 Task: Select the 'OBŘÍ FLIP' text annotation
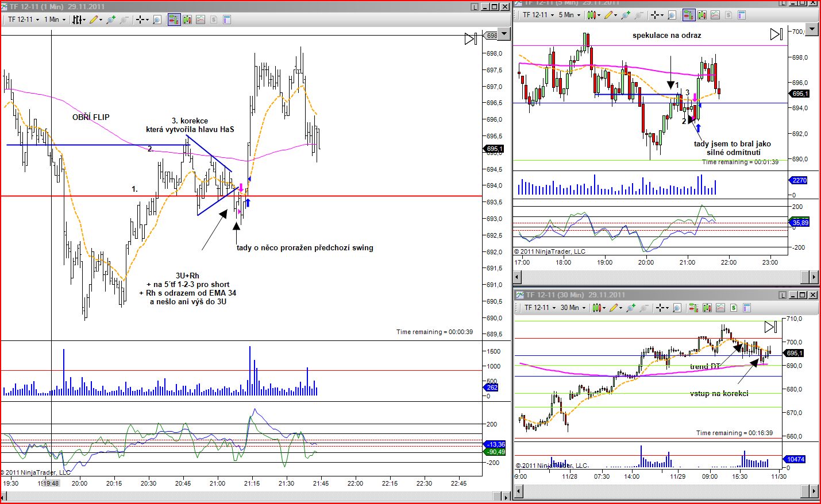point(91,117)
